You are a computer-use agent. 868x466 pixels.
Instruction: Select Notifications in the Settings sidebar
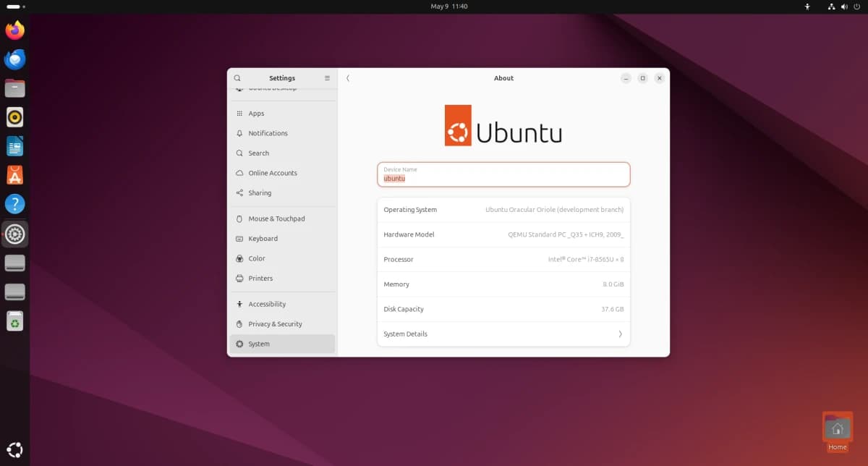tap(268, 134)
